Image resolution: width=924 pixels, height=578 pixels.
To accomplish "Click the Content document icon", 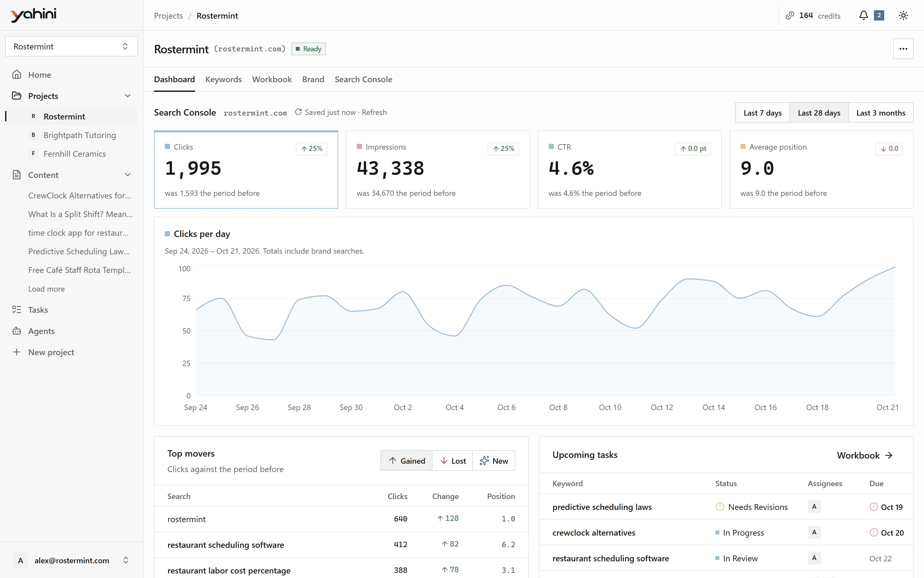I will [x=16, y=175].
